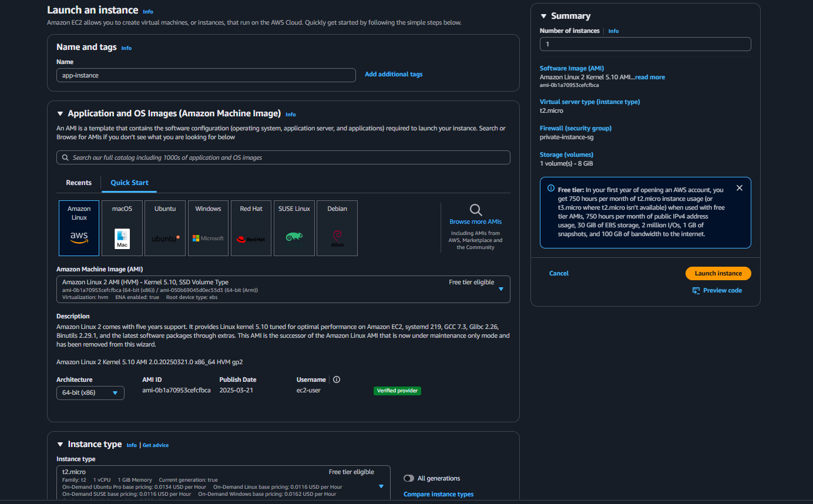Open the Architecture 64-bit (x86) dropdown
This screenshot has height=504, width=813.
point(90,392)
